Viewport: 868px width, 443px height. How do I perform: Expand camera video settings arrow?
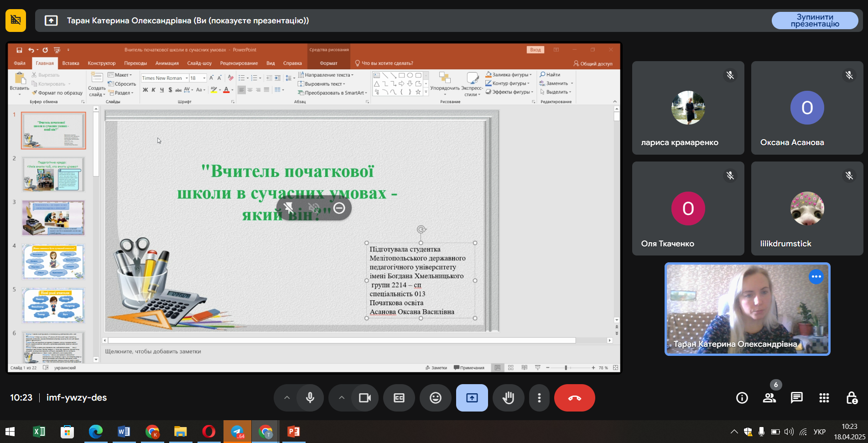342,398
